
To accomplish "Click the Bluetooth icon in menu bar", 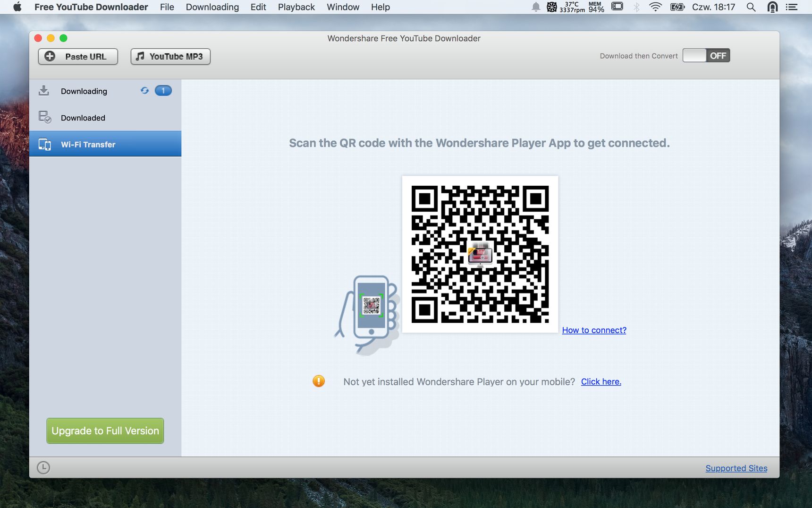I will coord(636,7).
